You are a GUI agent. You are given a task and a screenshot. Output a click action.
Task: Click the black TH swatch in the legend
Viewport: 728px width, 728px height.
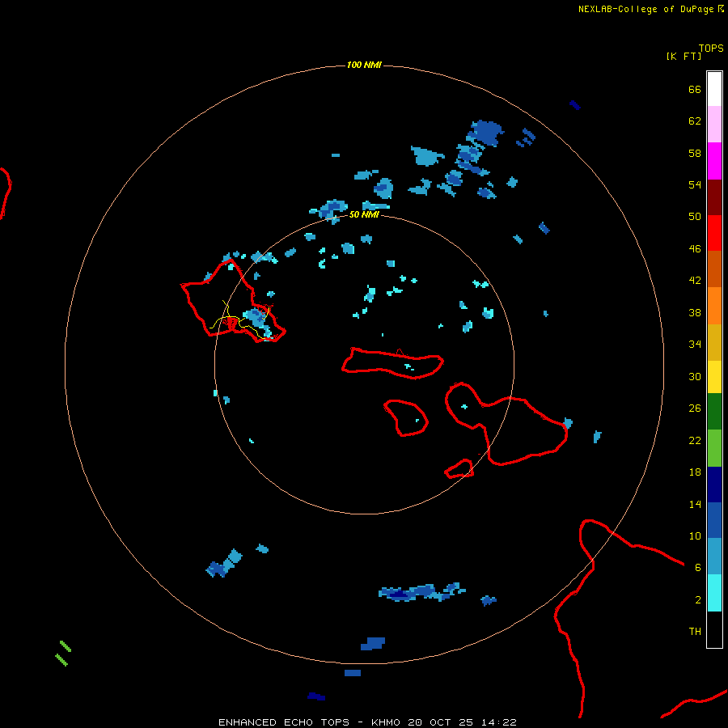(x=714, y=629)
